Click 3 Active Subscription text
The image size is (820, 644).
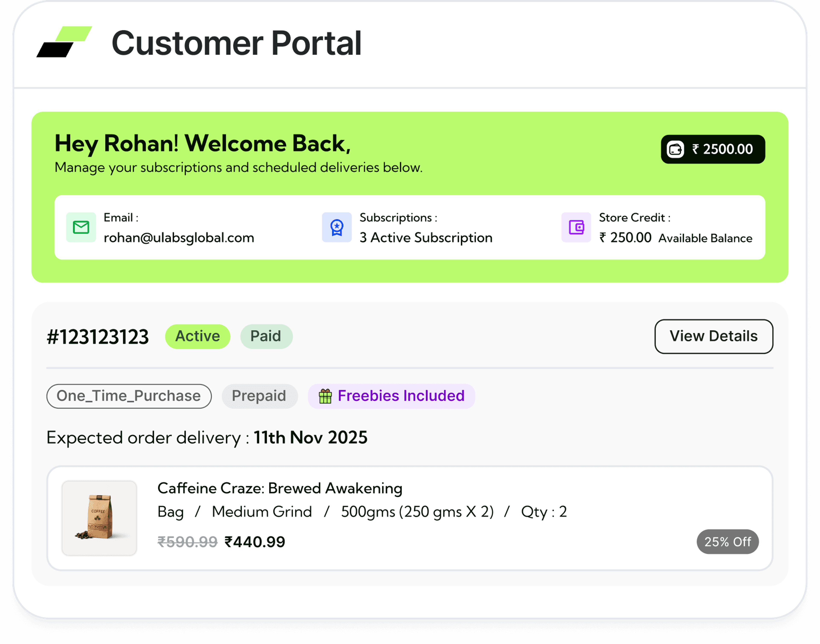[x=426, y=238]
